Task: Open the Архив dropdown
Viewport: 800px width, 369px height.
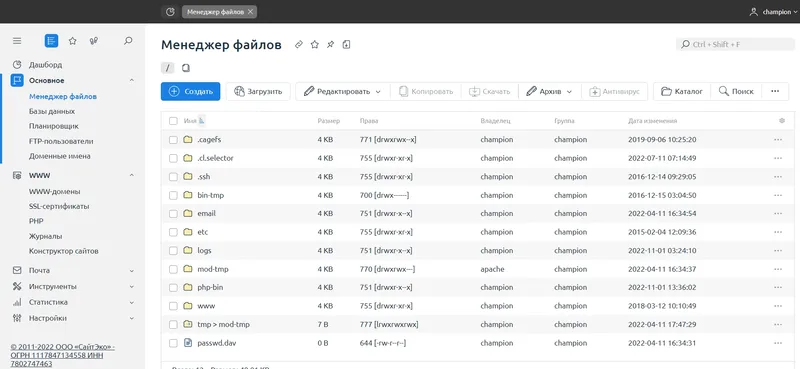Action: (x=548, y=91)
